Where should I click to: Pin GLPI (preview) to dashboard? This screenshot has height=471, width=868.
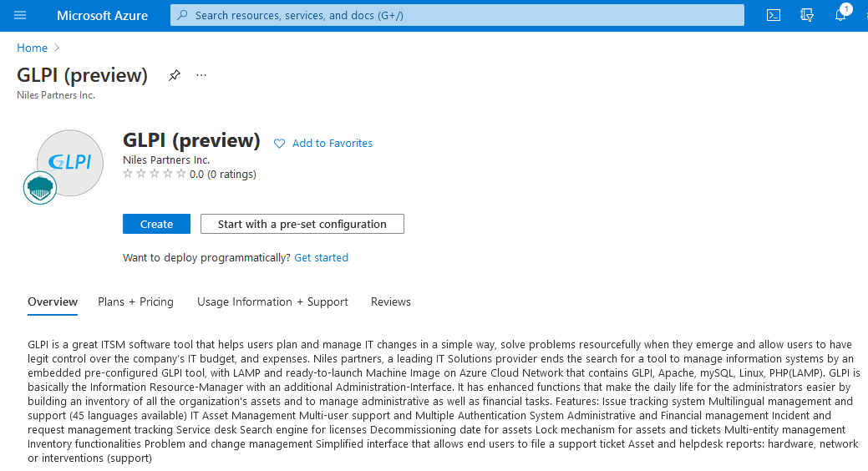pyautogui.click(x=174, y=75)
